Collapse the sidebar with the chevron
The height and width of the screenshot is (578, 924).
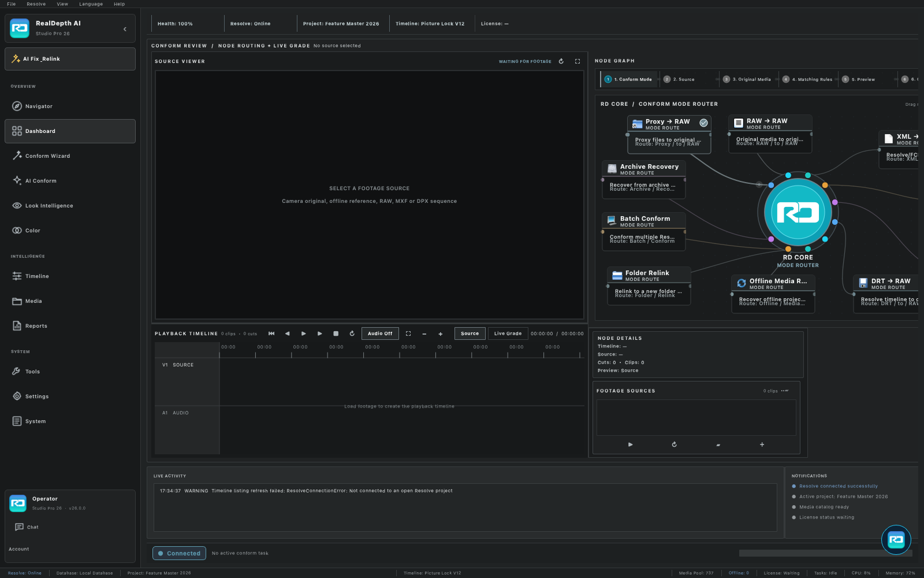tap(125, 29)
